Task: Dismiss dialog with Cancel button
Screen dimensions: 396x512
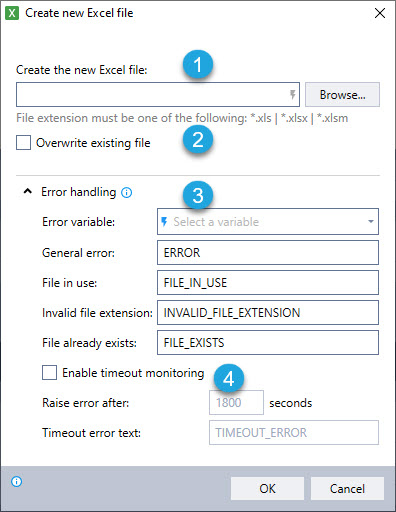Action: click(347, 489)
